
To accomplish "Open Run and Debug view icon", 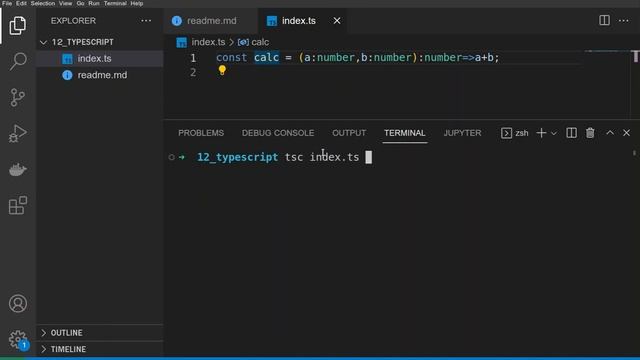I will (18, 133).
